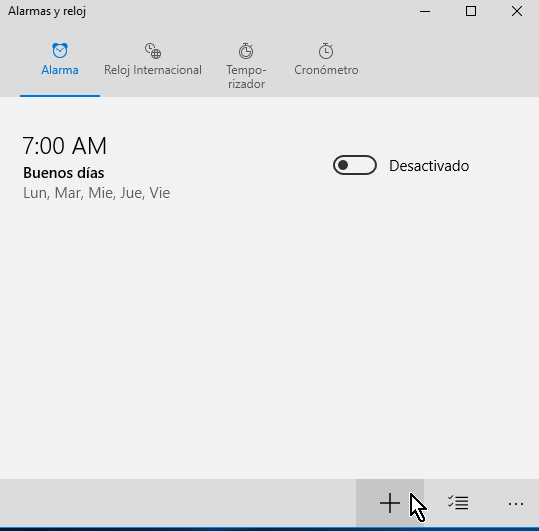
Task: Click the stopwatch icon above Cronómetro
Action: 326,51
